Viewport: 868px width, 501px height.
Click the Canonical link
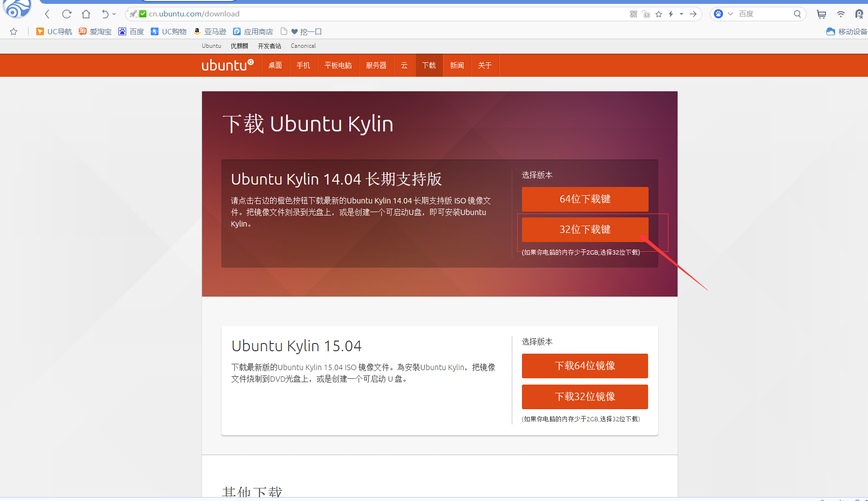(x=304, y=46)
